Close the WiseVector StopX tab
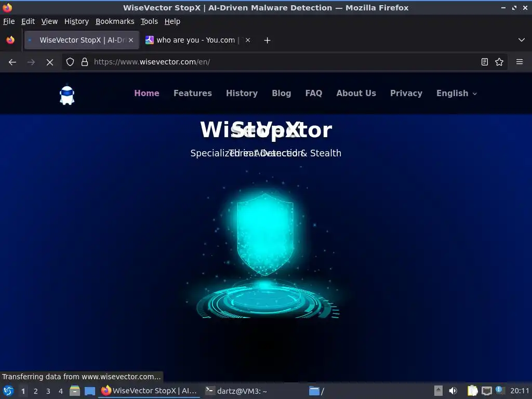The width and height of the screenshot is (532, 399). (x=131, y=40)
